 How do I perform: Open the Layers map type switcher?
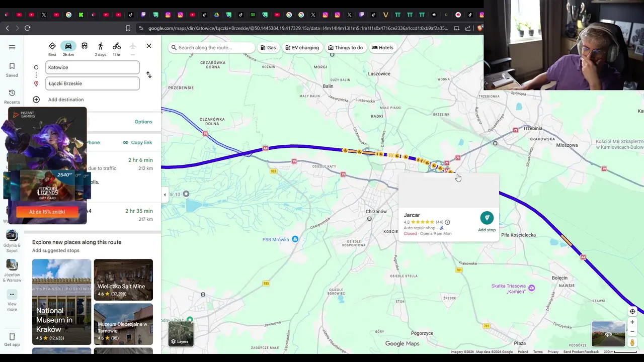click(181, 334)
